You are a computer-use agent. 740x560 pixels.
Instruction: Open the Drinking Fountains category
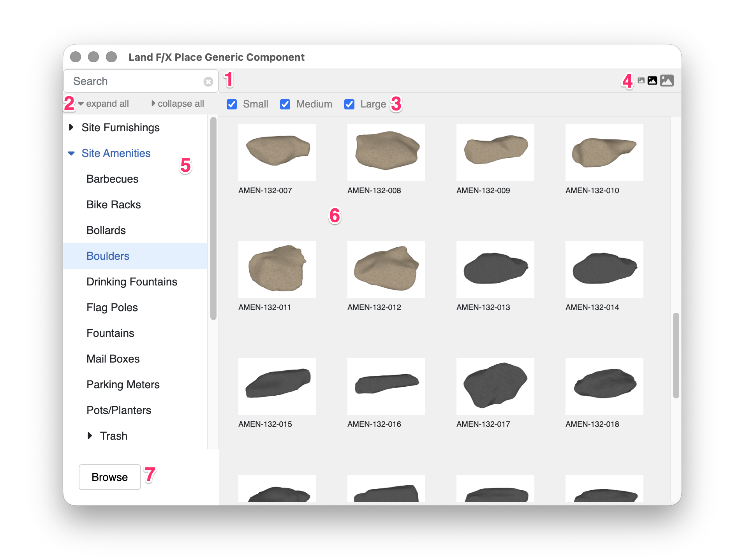pos(132,282)
